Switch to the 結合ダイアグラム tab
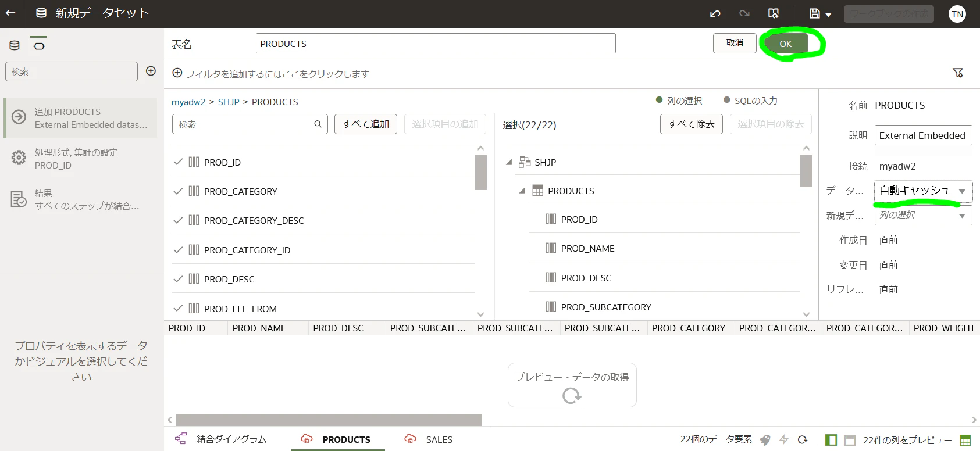The image size is (980, 451). [221, 439]
